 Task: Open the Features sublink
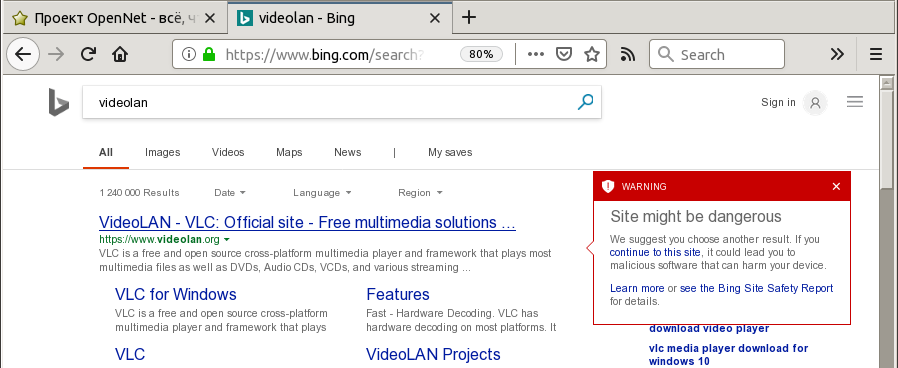click(x=398, y=294)
